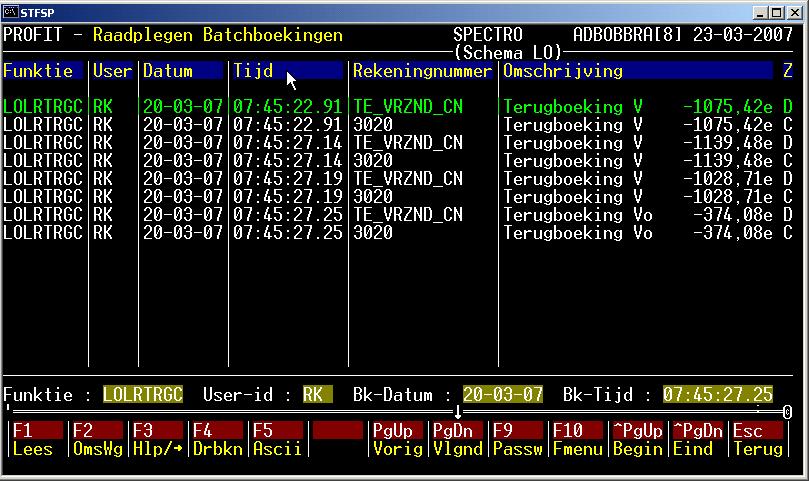Minimize the STFSP window
The height and width of the screenshot is (481, 809).
pyautogui.click(x=759, y=12)
